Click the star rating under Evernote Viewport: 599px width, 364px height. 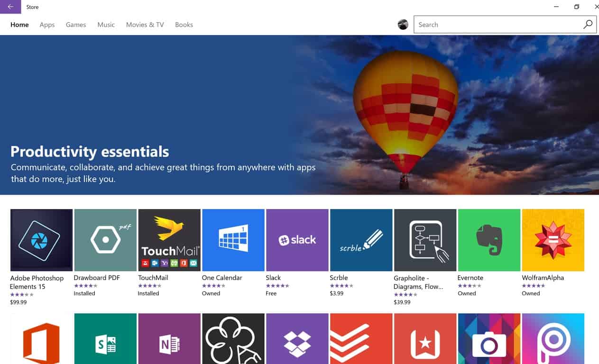point(470,286)
